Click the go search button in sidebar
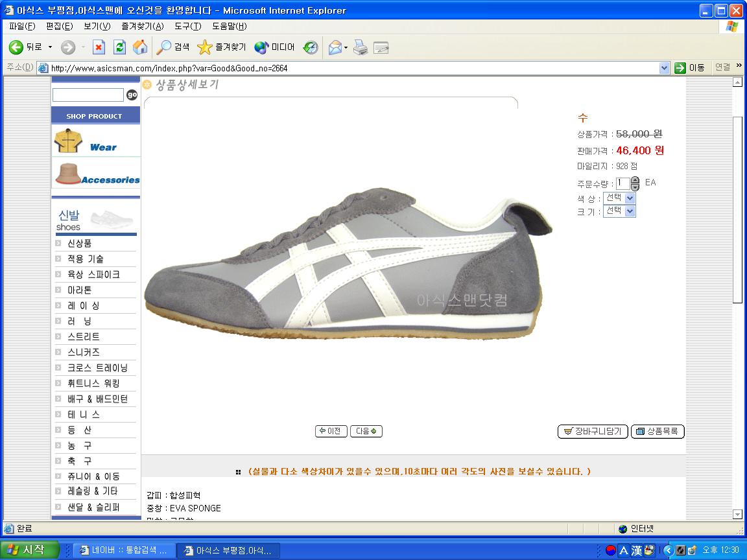 (x=132, y=95)
